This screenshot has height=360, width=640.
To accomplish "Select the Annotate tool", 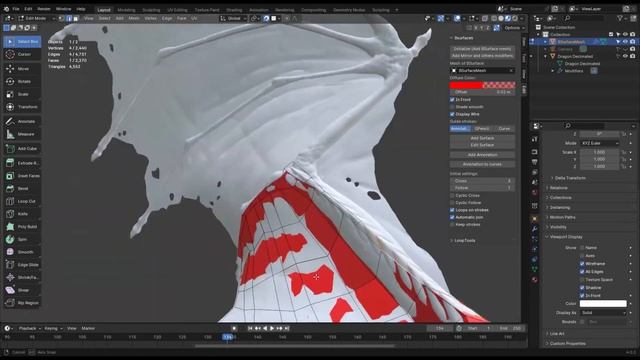I will (x=22, y=122).
